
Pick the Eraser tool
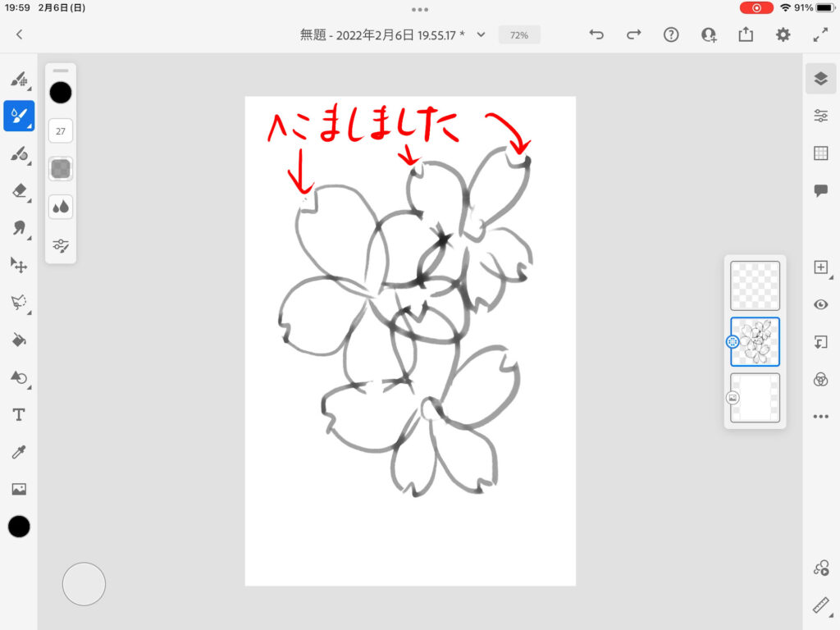[18, 190]
